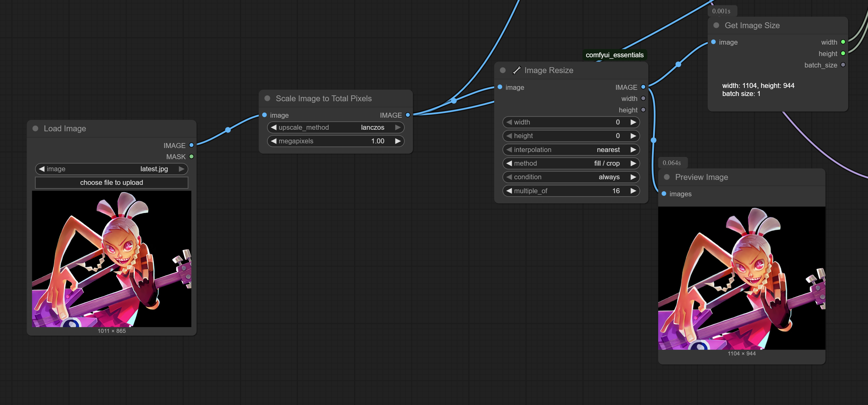Image resolution: width=868 pixels, height=405 pixels.
Task: Switch upscale_method to next option arrow
Action: pos(398,128)
